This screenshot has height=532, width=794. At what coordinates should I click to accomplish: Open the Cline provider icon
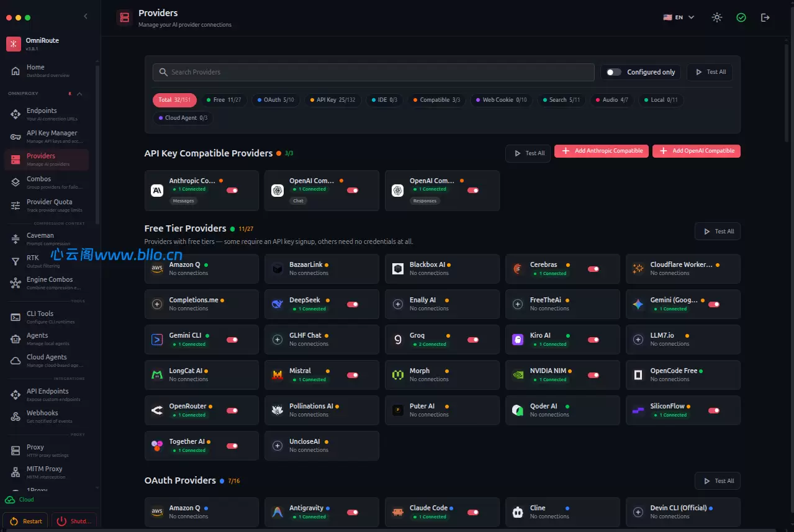tap(518, 512)
